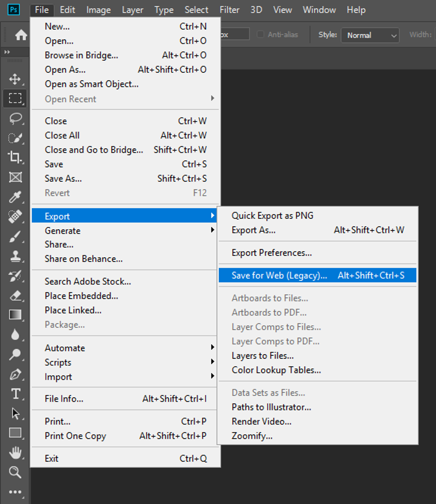Toggle the Anti-alias checkbox
Screen dimensions: 436x504
pos(260,35)
